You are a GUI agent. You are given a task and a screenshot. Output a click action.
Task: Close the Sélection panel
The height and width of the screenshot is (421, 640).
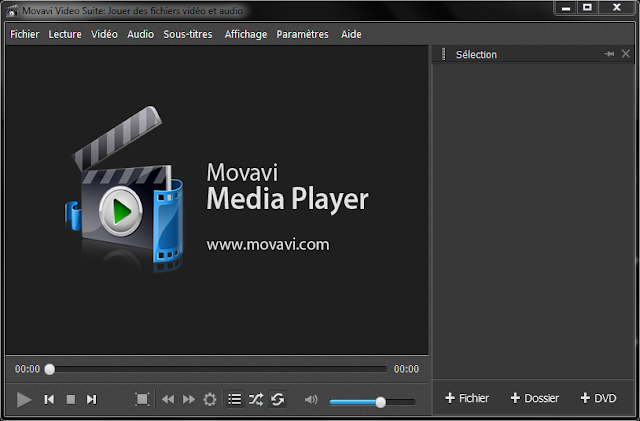(626, 54)
